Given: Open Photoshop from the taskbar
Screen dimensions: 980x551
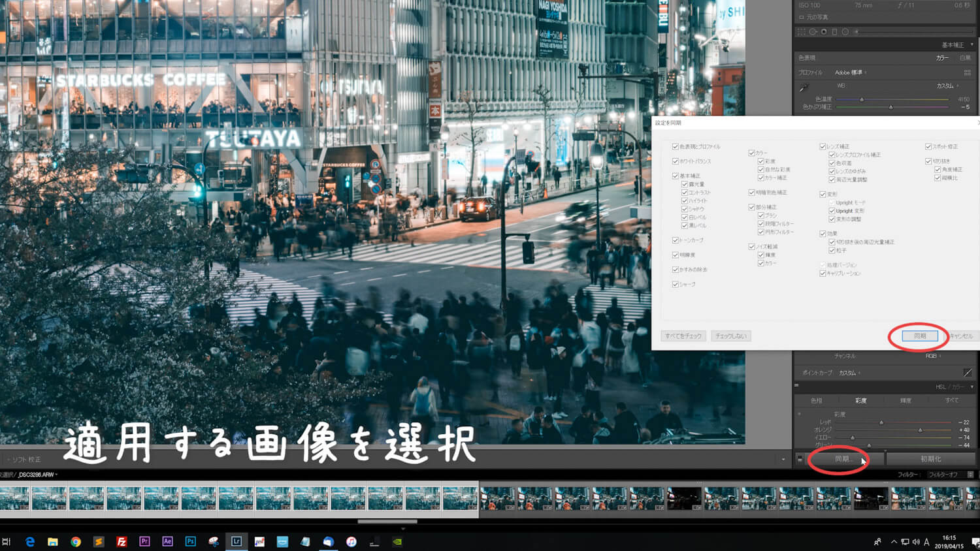Looking at the screenshot, I should pos(190,542).
